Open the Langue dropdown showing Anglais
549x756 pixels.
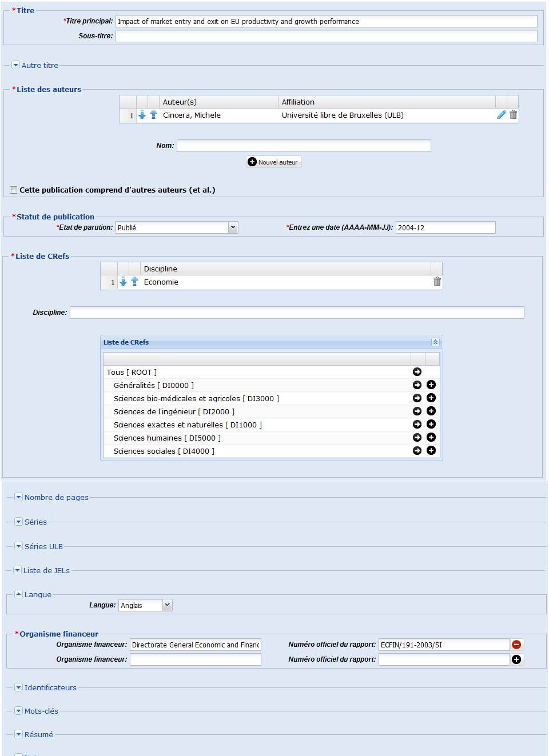[167, 605]
